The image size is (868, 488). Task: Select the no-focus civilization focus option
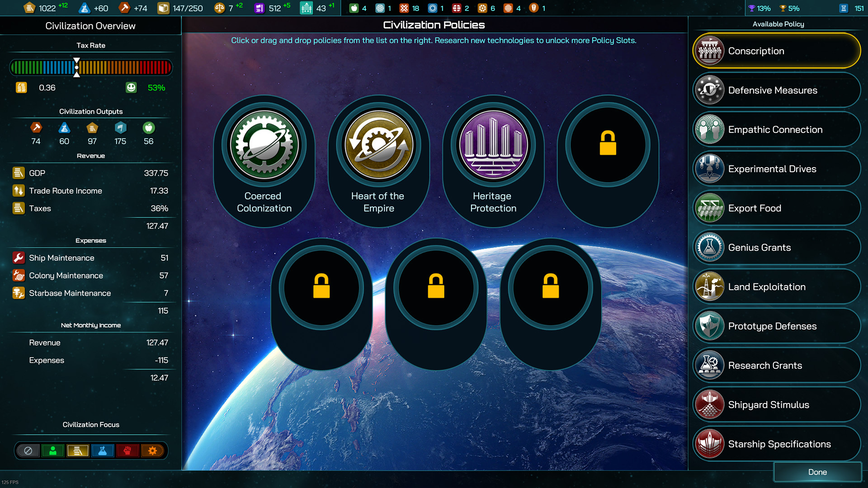click(x=28, y=450)
